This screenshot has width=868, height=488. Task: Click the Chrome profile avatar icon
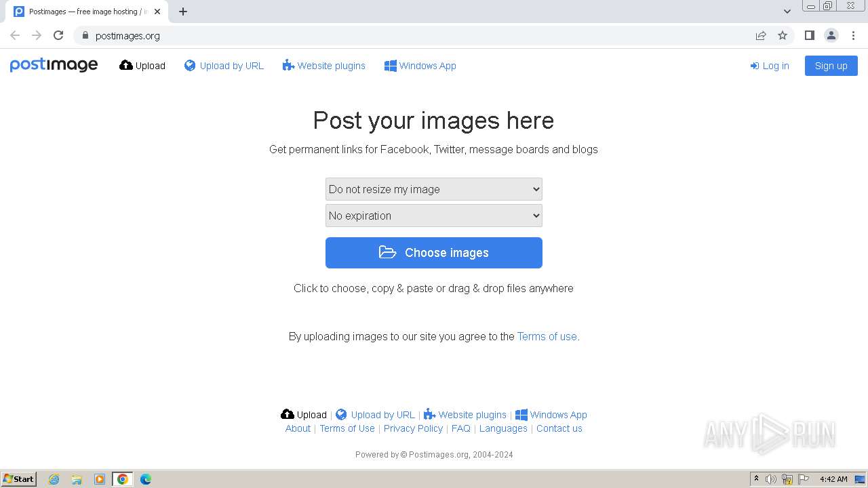[831, 35]
